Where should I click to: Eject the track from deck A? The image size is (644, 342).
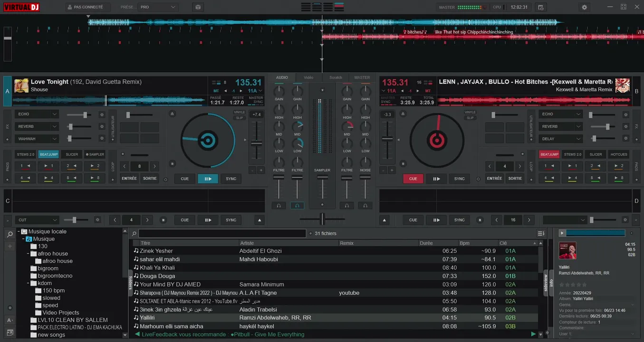click(172, 114)
